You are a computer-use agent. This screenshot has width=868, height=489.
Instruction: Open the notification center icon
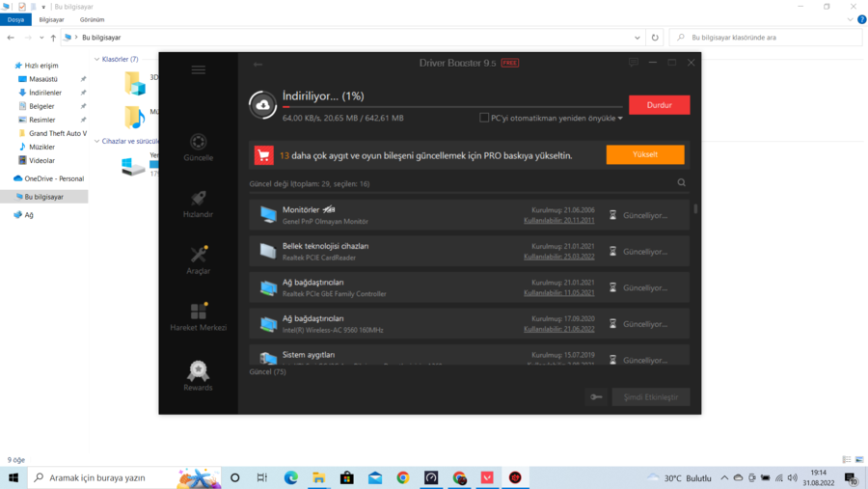851,478
